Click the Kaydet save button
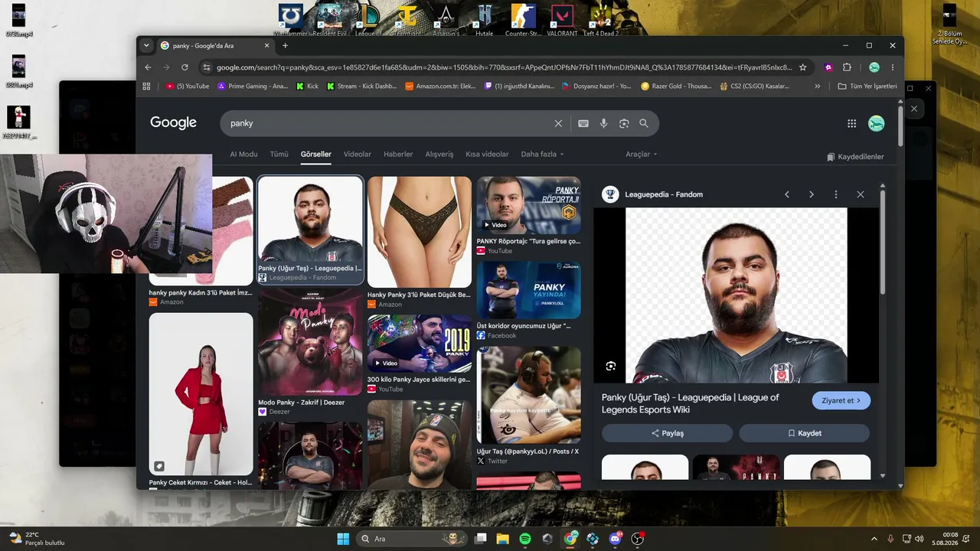The height and width of the screenshot is (551, 980). click(x=804, y=433)
